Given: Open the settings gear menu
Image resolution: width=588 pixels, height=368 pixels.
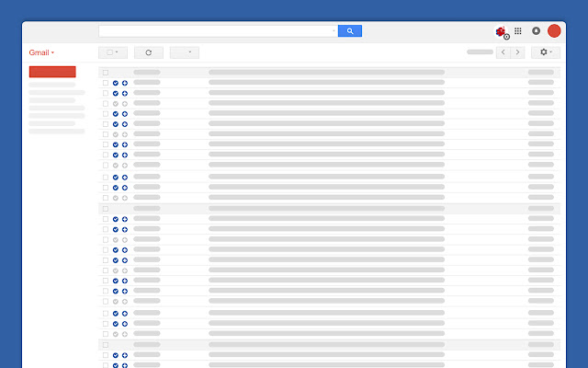Looking at the screenshot, I should point(546,52).
